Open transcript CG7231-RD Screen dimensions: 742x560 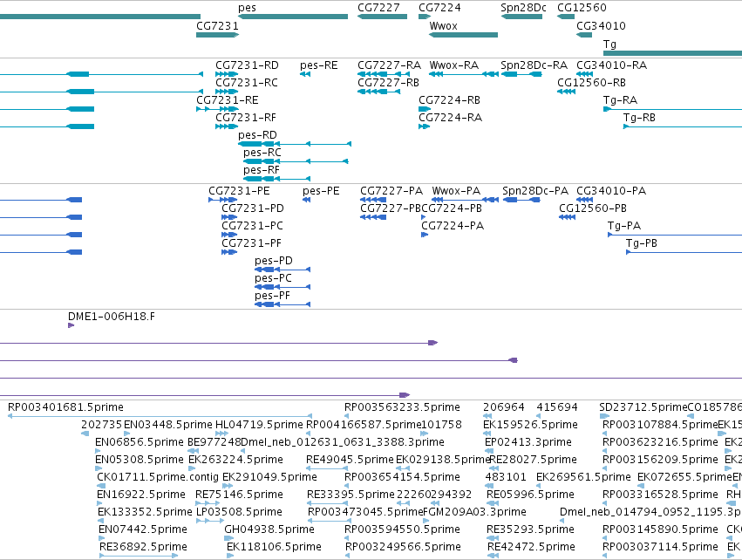pyautogui.click(x=247, y=65)
